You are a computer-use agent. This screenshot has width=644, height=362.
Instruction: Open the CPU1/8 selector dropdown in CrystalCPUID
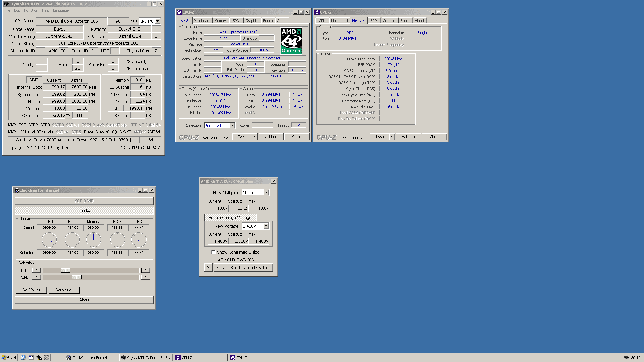157,21
